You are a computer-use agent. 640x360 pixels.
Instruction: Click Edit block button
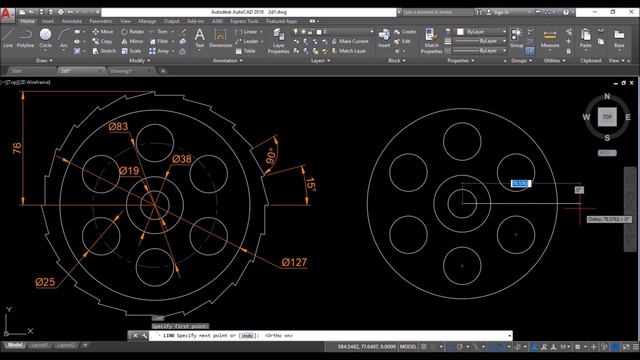coord(402,41)
